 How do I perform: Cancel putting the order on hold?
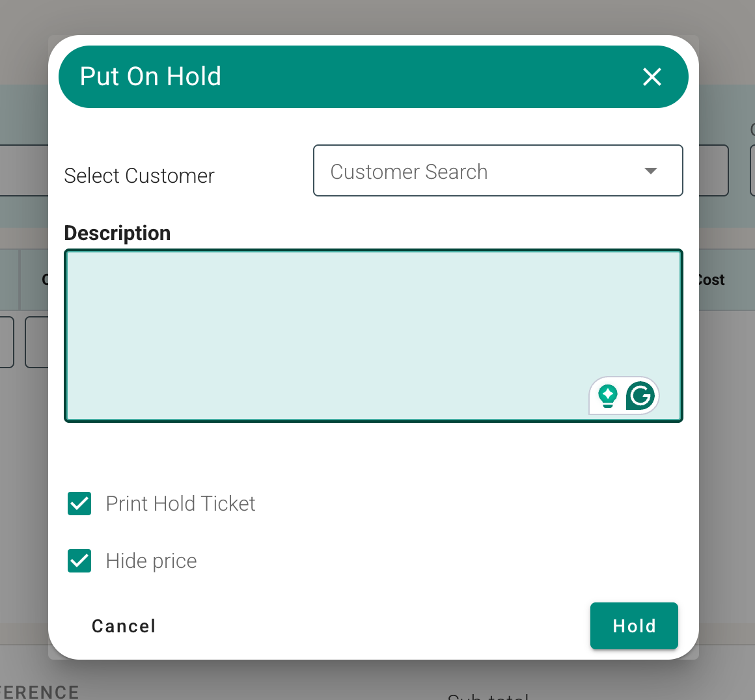pyautogui.click(x=124, y=626)
